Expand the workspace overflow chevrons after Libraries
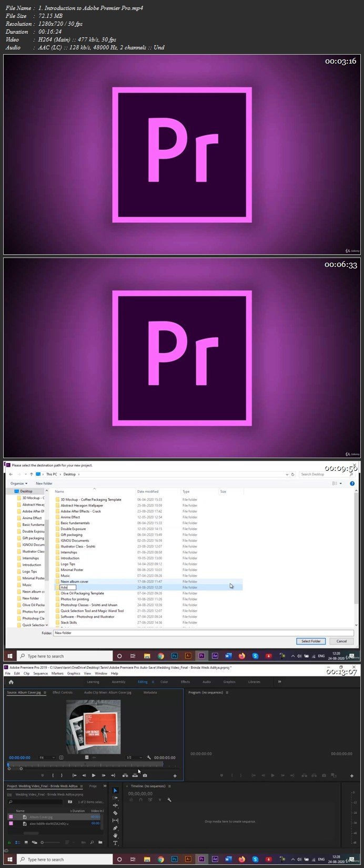The image size is (364, 868). tap(279, 682)
